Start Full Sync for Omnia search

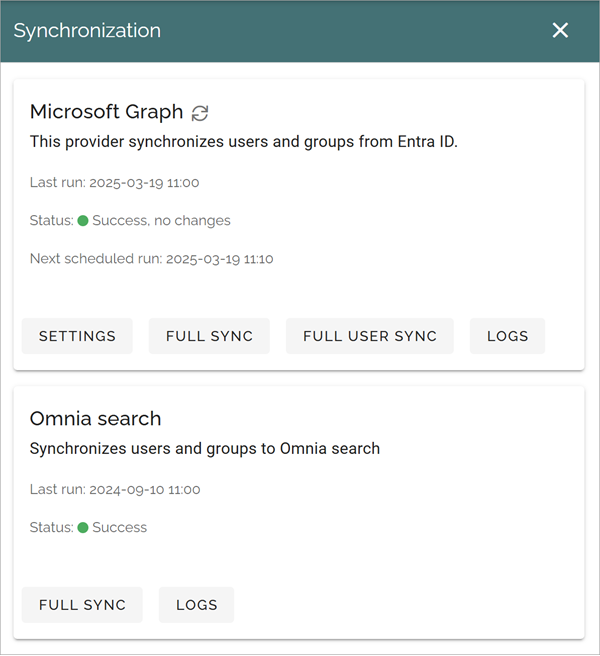82,605
